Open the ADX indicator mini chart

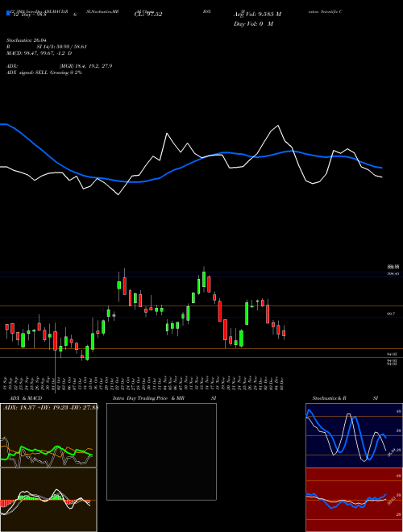point(48,435)
